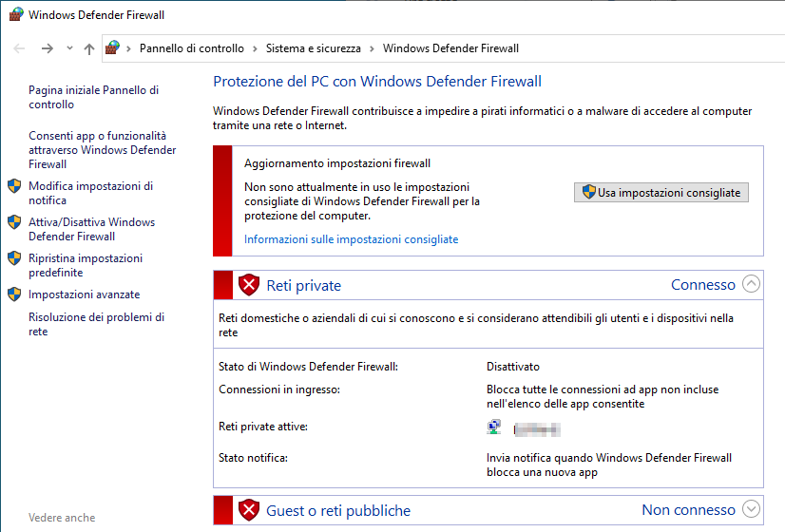The image size is (785, 532).
Task: Click shield icon beside Modifica impostazioni di notifica
Action: coord(14,186)
